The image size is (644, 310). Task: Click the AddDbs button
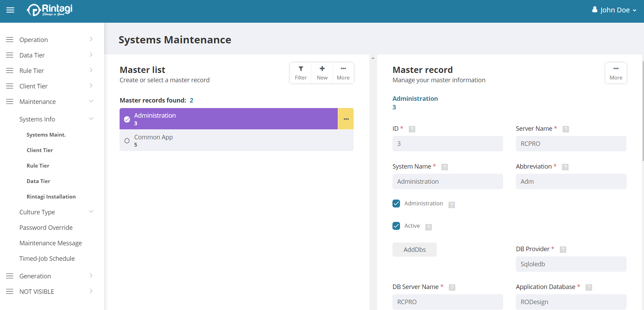pos(414,249)
